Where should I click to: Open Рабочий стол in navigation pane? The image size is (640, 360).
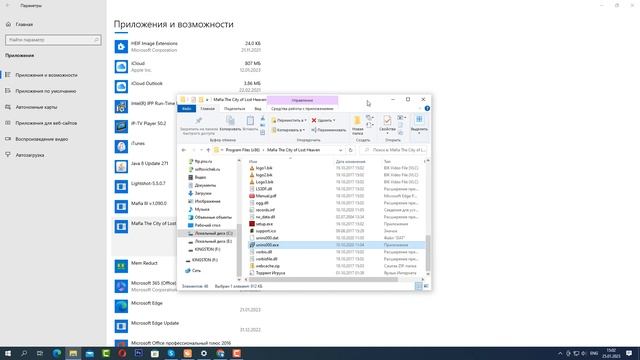[207, 225]
